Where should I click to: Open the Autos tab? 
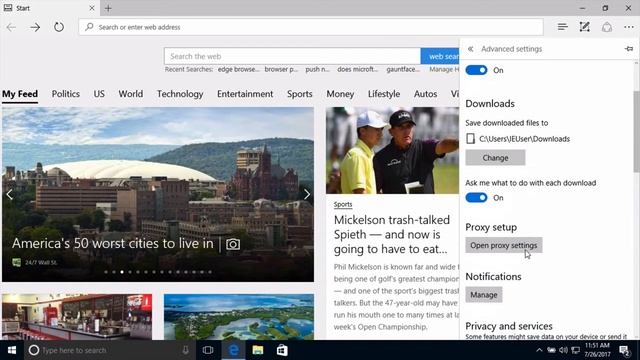click(x=425, y=94)
